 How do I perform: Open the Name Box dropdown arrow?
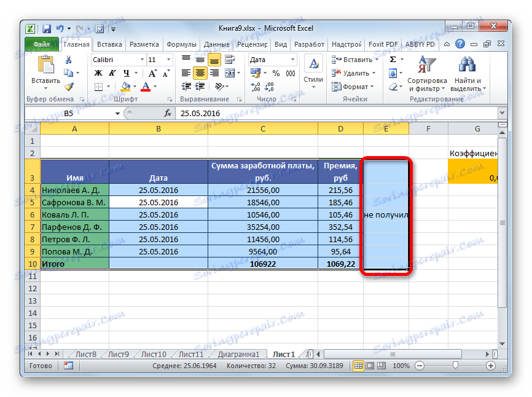tap(117, 113)
